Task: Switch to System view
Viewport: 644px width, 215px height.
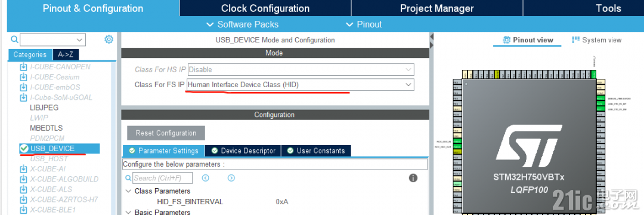Action: [x=597, y=40]
